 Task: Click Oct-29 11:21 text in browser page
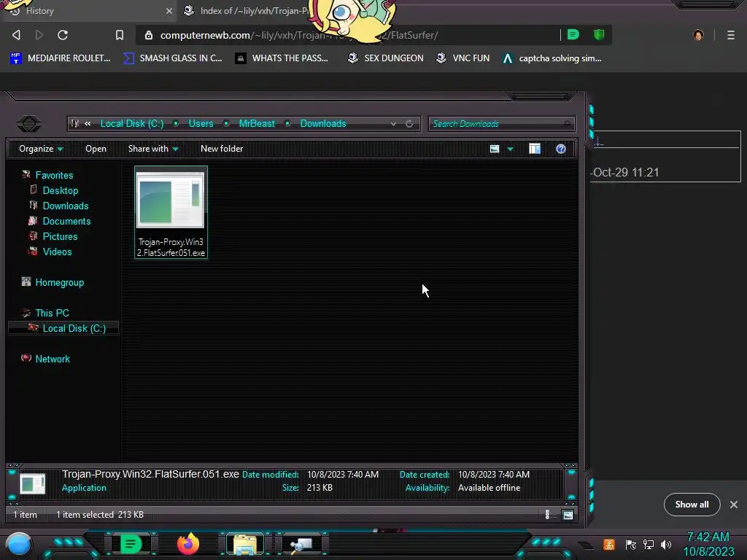coord(625,172)
